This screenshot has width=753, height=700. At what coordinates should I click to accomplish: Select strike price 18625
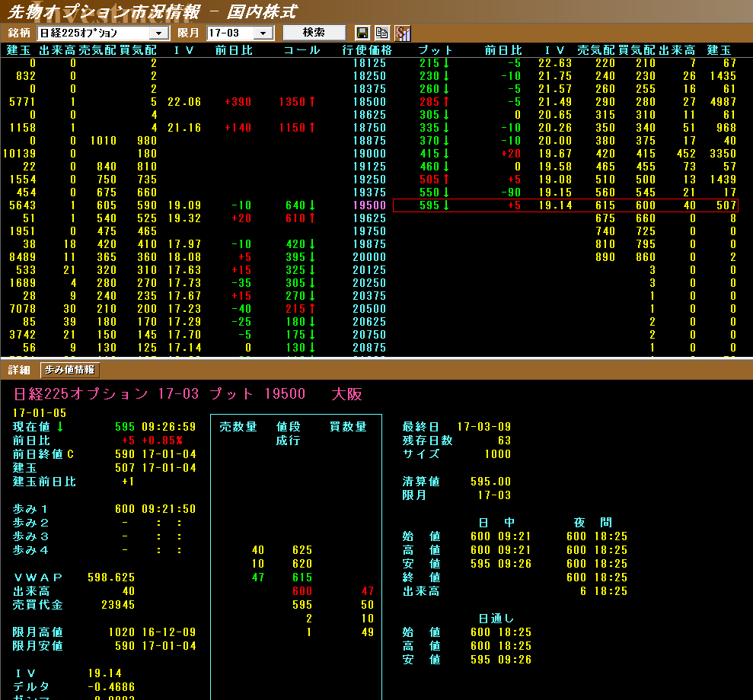point(369,115)
